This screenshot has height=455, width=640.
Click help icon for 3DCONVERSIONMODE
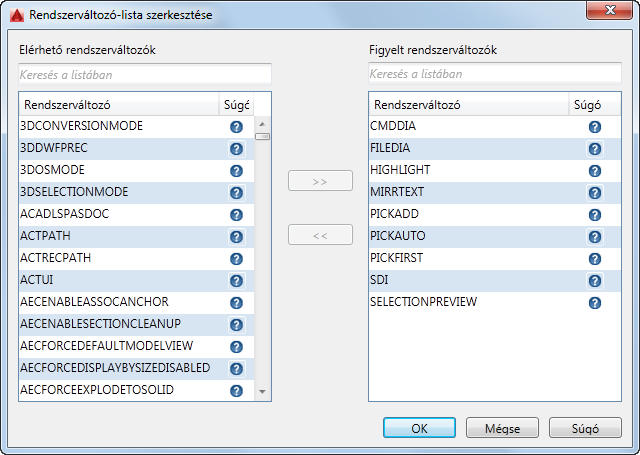coord(237,127)
